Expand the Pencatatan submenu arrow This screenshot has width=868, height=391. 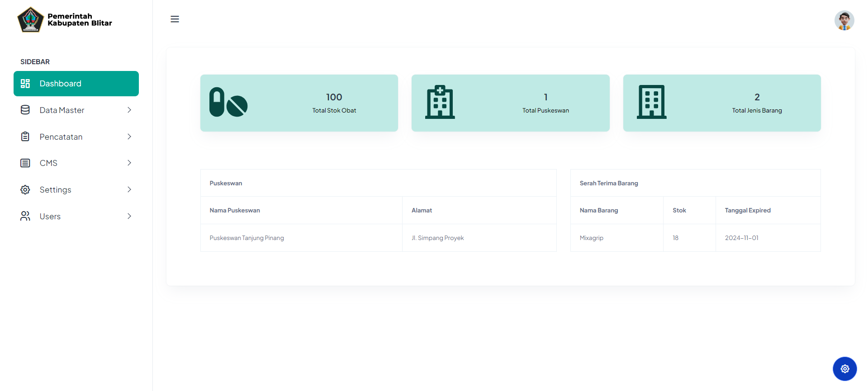[129, 137]
